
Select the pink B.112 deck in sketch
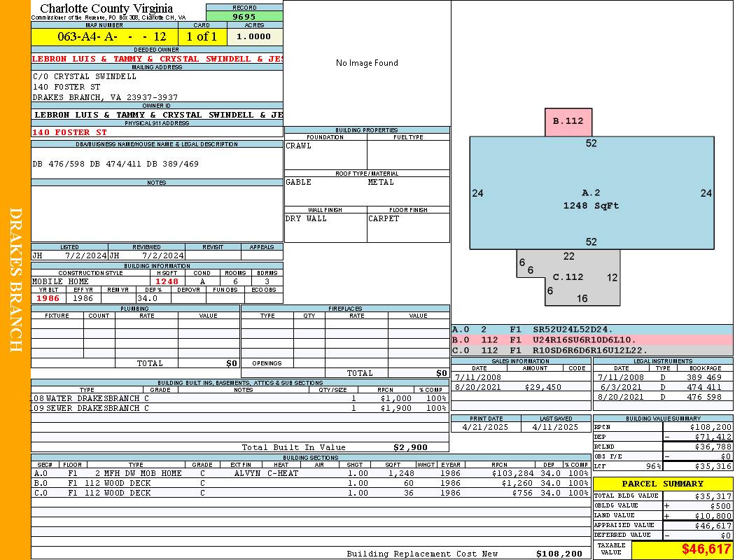pyautogui.click(x=568, y=122)
